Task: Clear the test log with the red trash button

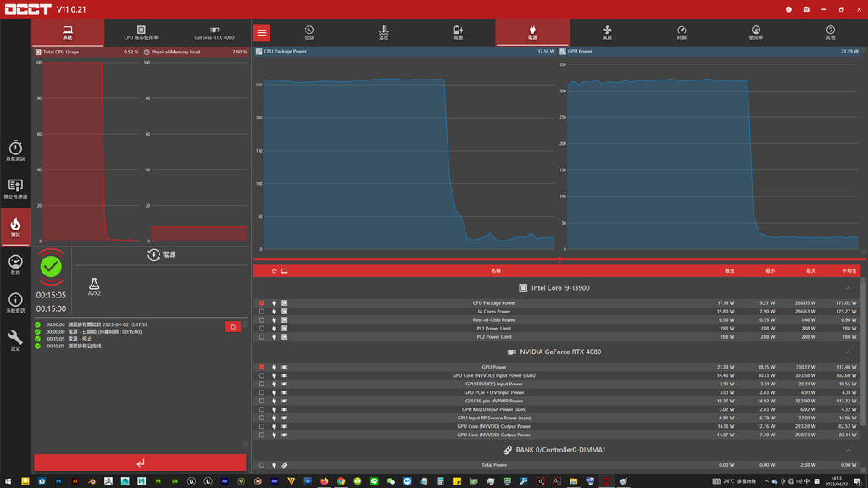Action: [232, 327]
